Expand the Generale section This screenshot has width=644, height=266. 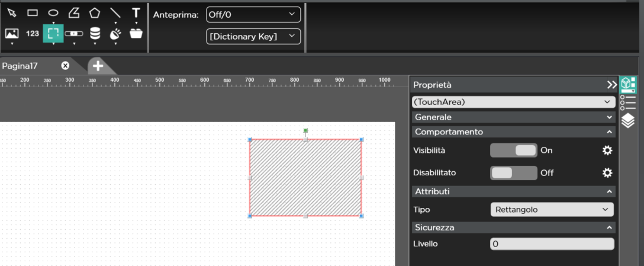[513, 117]
